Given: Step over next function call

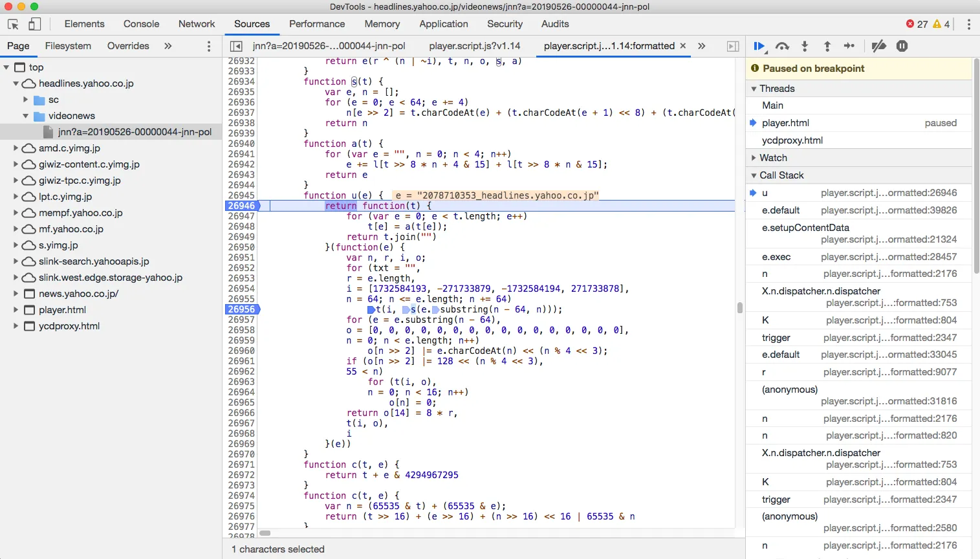Looking at the screenshot, I should click(782, 46).
